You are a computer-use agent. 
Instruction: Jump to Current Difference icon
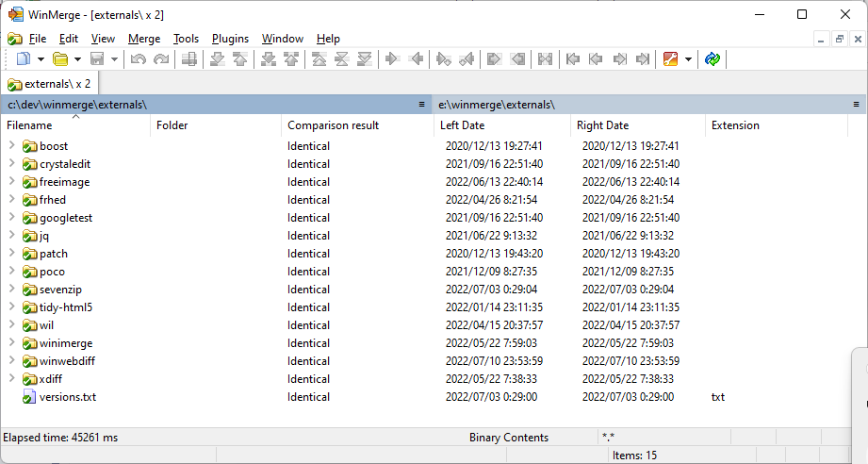pyautogui.click(x=341, y=58)
